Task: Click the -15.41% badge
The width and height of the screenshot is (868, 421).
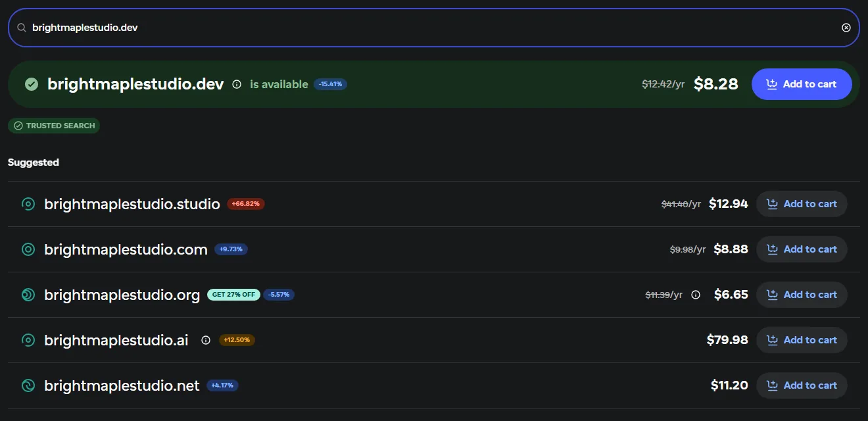Action: click(331, 84)
